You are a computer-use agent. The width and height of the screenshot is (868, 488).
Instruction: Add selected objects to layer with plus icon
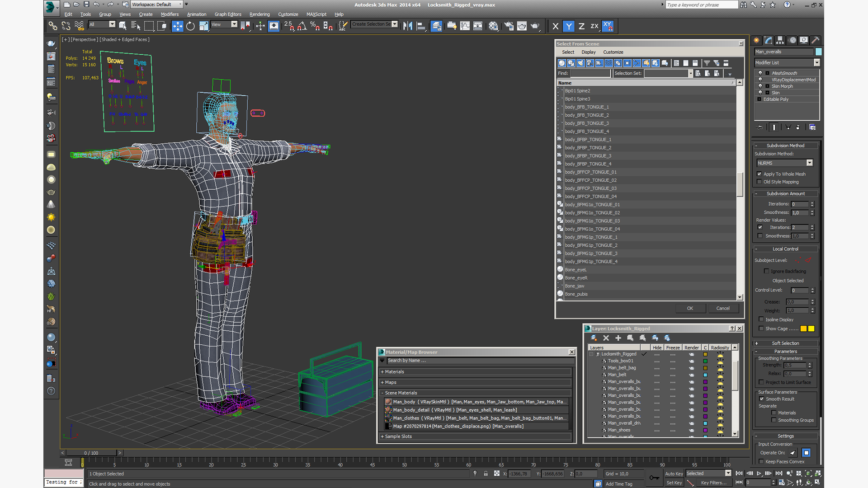click(x=618, y=338)
